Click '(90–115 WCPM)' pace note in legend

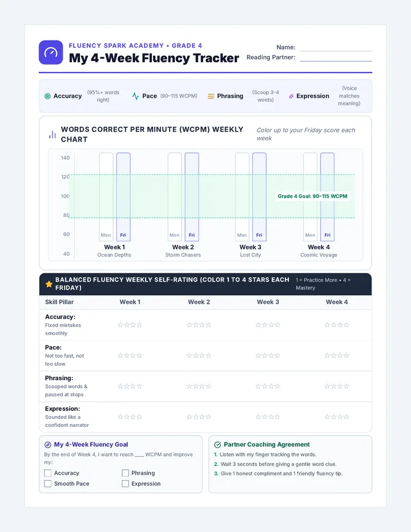coord(179,96)
